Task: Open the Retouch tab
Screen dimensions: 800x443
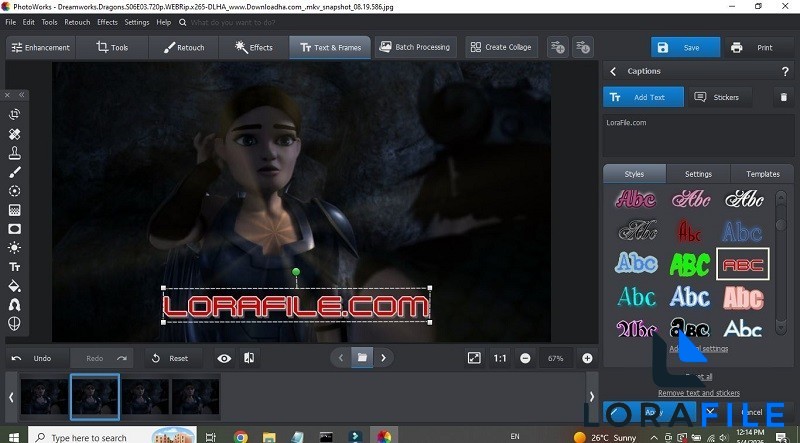Action: [x=184, y=47]
